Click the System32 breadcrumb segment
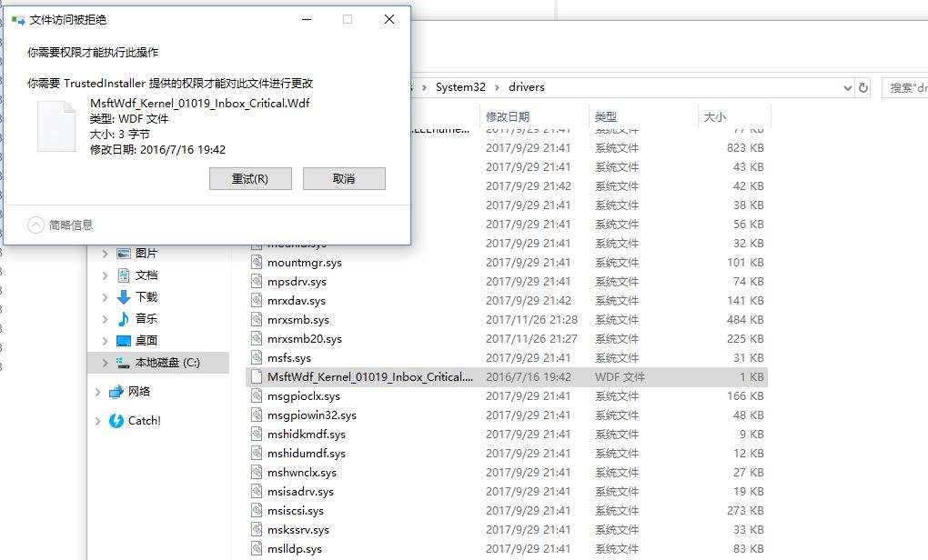Screen dimensions: 928x560 tap(460, 87)
